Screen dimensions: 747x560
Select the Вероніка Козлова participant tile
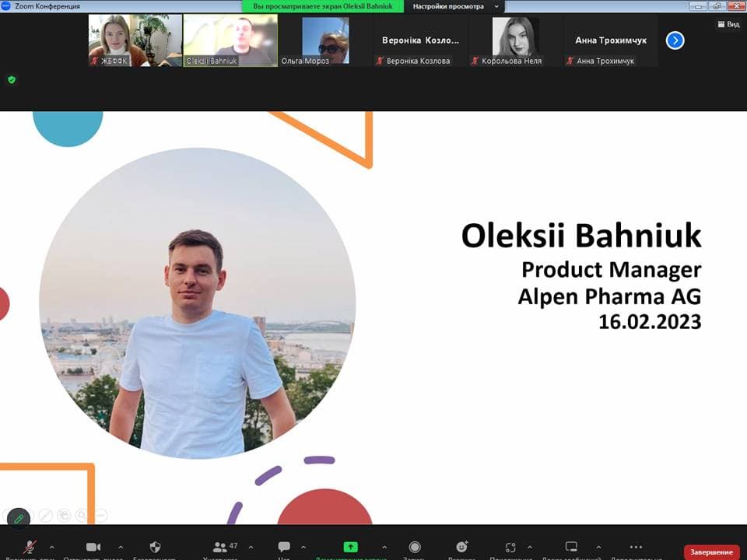[x=420, y=40]
